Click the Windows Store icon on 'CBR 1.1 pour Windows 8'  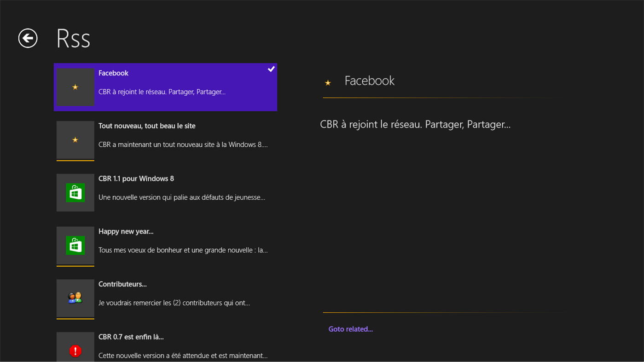75,192
